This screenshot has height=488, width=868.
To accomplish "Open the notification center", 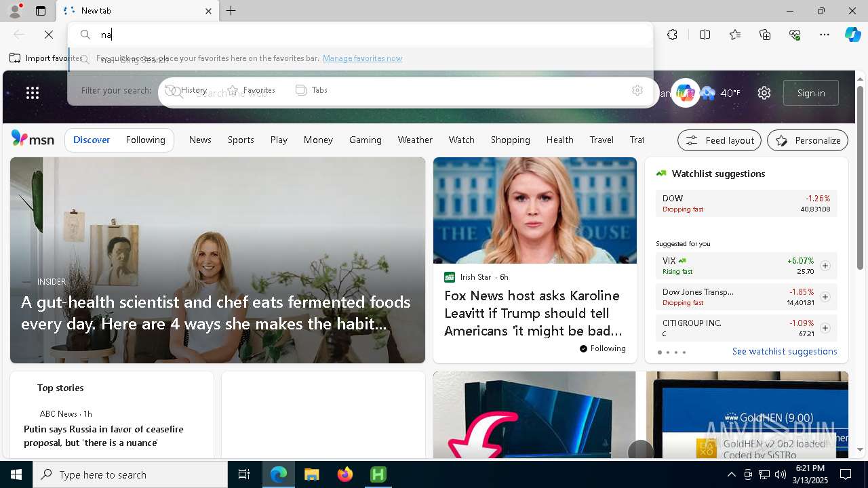I will (846, 474).
